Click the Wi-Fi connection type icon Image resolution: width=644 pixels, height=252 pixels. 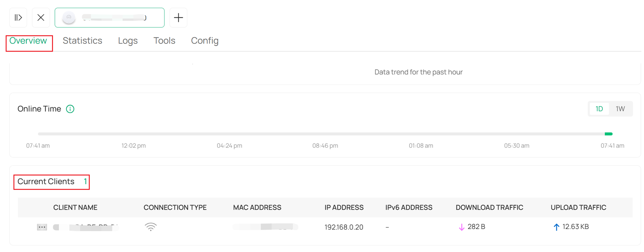[150, 227]
